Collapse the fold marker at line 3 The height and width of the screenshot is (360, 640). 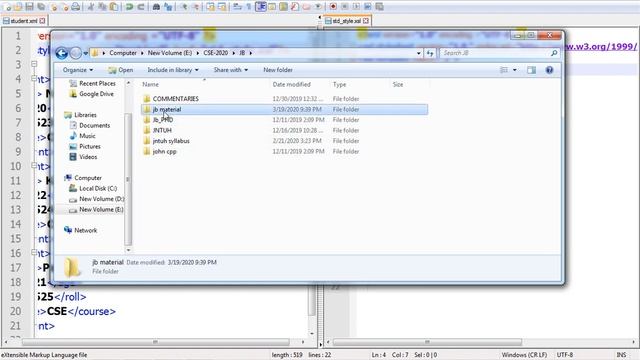(x=34, y=64)
